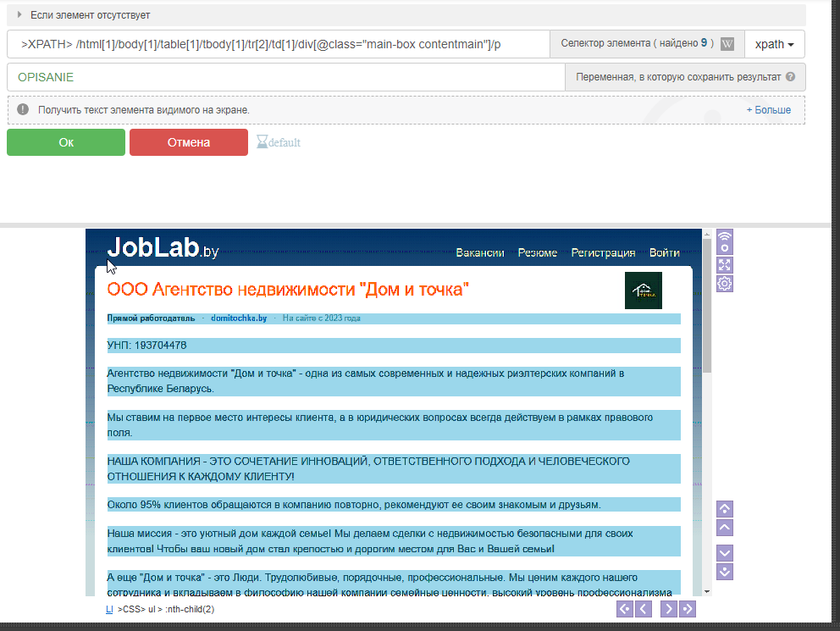Click the expand view fullscreen icon
Screen dimensions: 840x631
click(725, 264)
